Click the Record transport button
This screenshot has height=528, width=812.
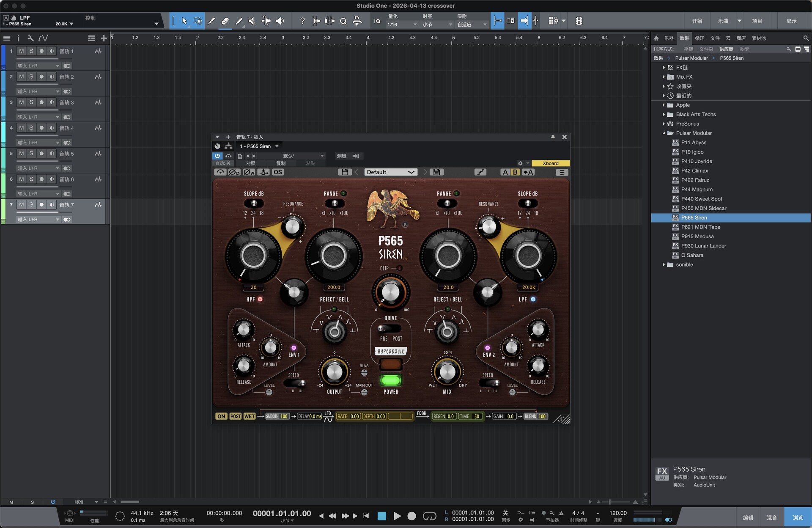click(411, 516)
